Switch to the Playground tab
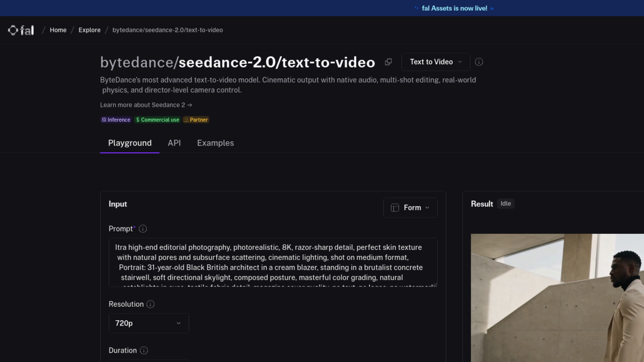644x362 pixels. [130, 143]
